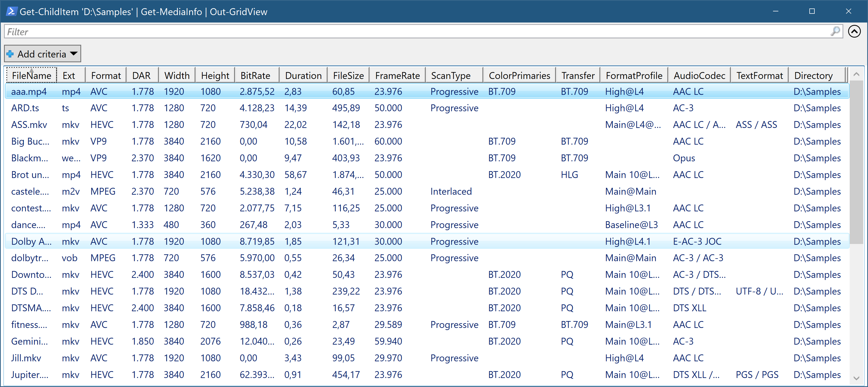Click the scrollbar down arrow
Viewport: 868px width, 387px height.
click(856, 378)
